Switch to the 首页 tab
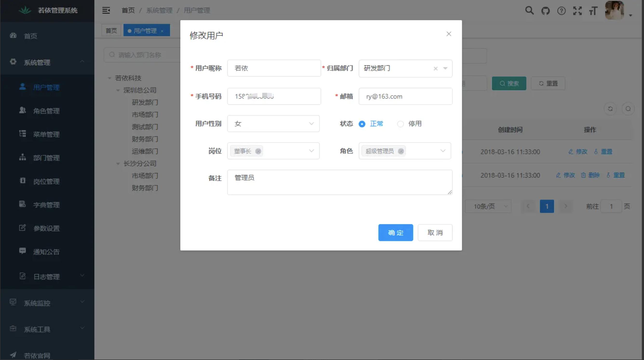Screen dimensions: 644x360 pyautogui.click(x=111, y=30)
